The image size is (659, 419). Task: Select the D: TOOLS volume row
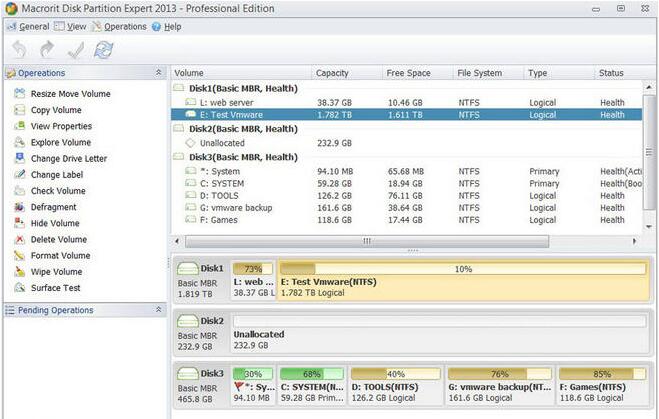[406, 196]
